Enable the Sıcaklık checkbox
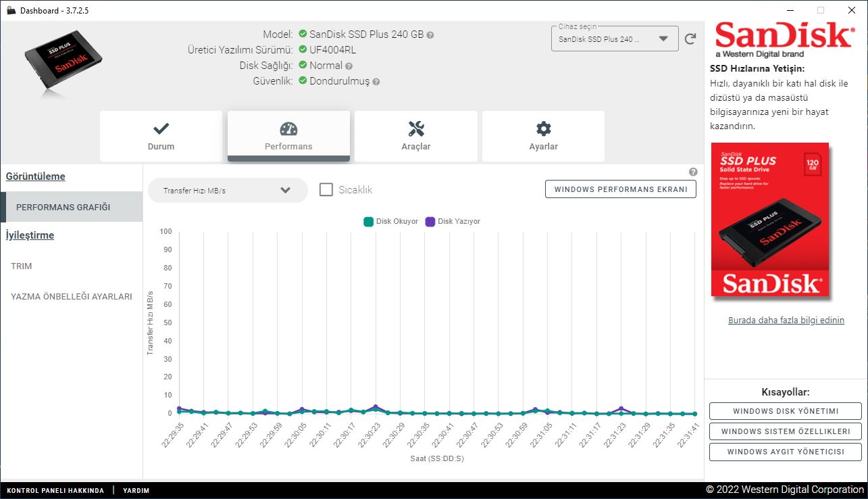The image size is (868, 499). coord(326,189)
